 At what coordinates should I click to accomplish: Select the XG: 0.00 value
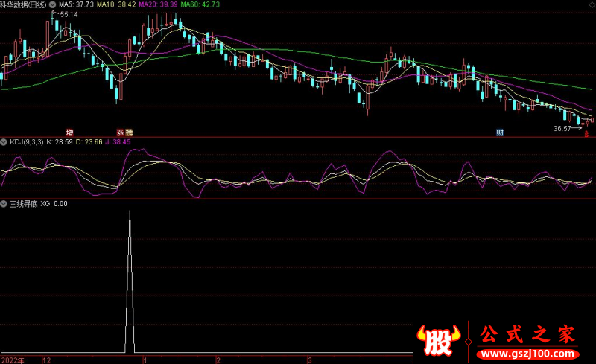click(54, 204)
